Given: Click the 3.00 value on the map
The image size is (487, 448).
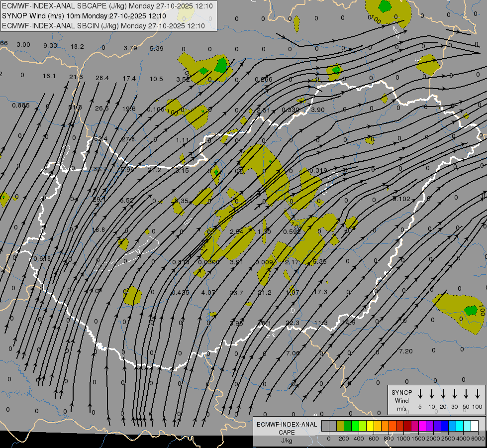Looking at the screenshot, I should pos(23,45).
